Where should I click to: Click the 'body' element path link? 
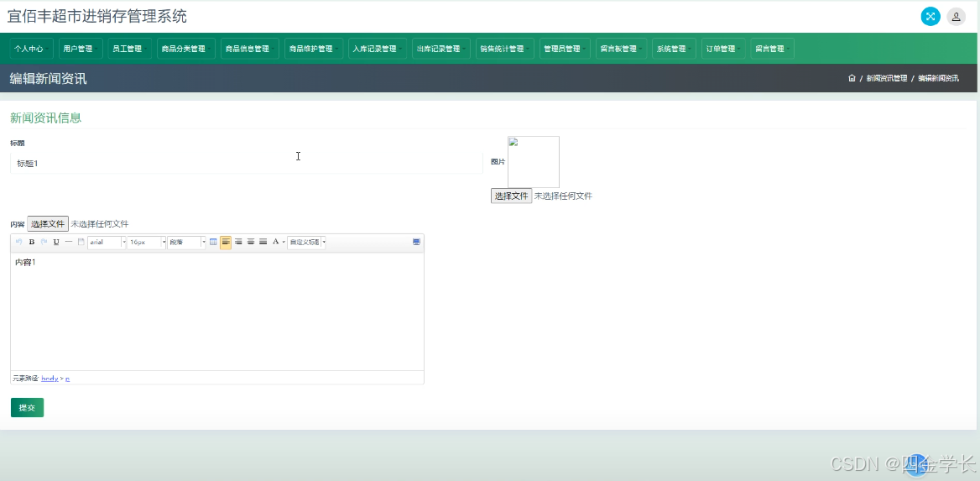(50, 379)
